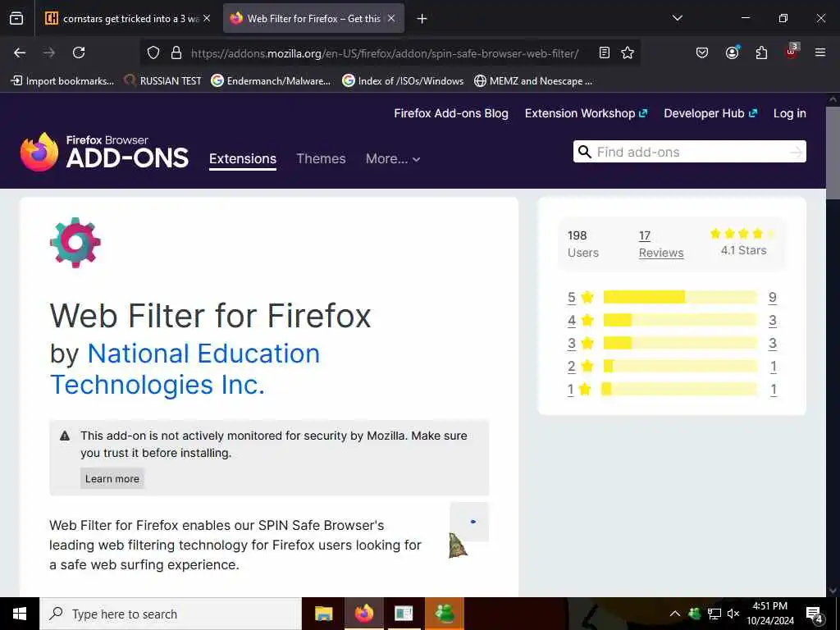
Task: Click the browser back arrow
Action: click(20, 52)
